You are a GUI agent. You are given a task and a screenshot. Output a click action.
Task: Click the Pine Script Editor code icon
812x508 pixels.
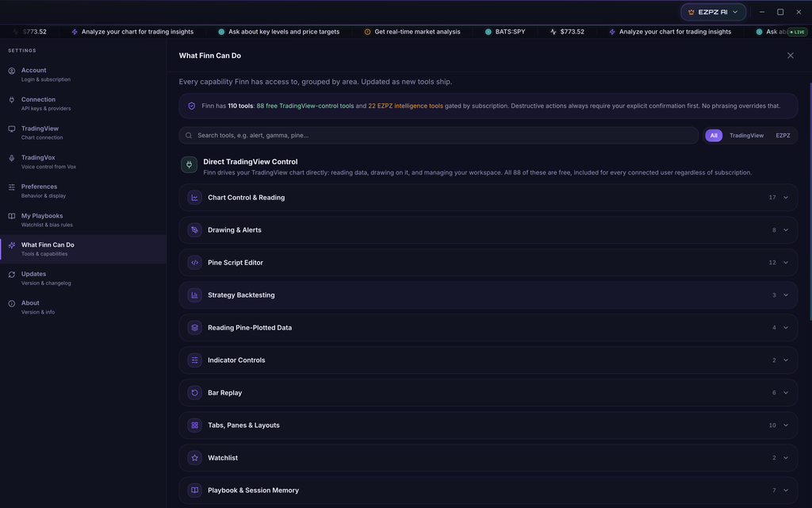195,263
